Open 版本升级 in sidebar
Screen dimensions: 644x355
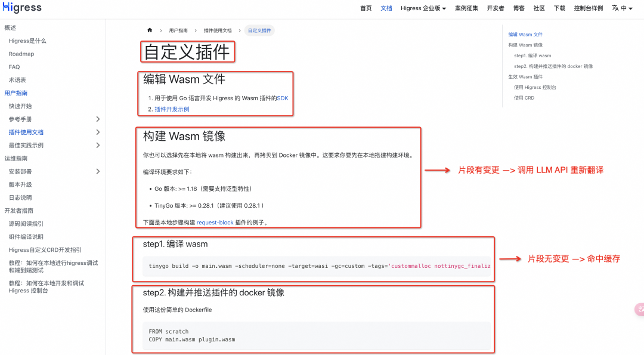tap(20, 184)
